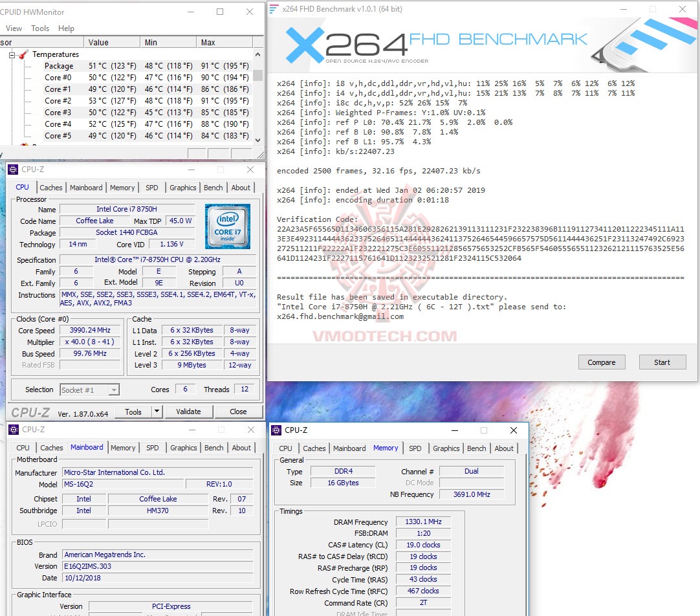The image size is (700, 616).
Task: Click the Validate button in CPU-Z
Action: click(188, 412)
